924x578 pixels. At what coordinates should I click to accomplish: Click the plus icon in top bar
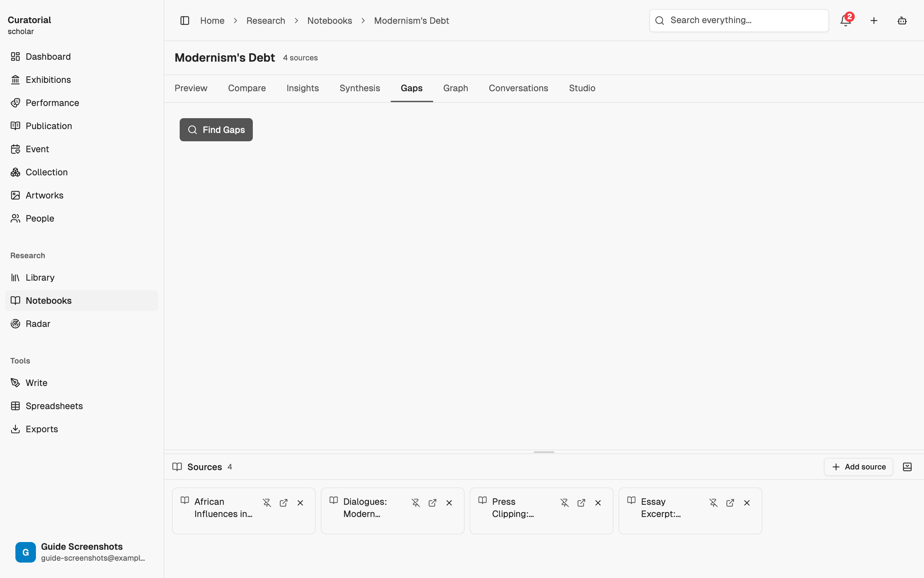pos(874,21)
